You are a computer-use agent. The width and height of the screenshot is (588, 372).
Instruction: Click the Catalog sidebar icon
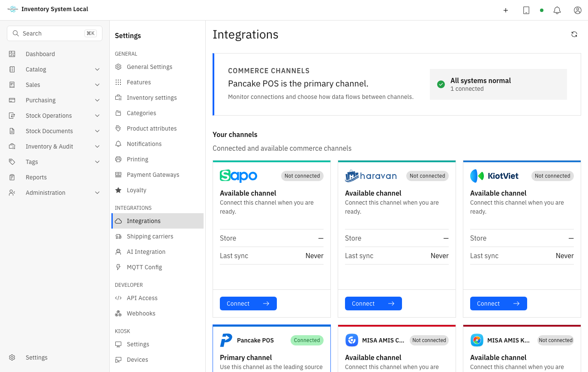[12, 69]
